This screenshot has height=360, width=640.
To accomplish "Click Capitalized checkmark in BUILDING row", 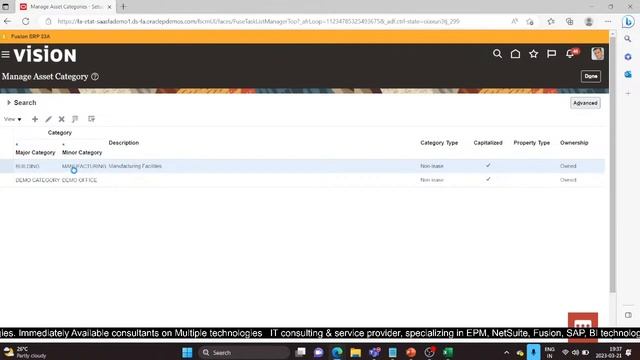I will [488, 165].
